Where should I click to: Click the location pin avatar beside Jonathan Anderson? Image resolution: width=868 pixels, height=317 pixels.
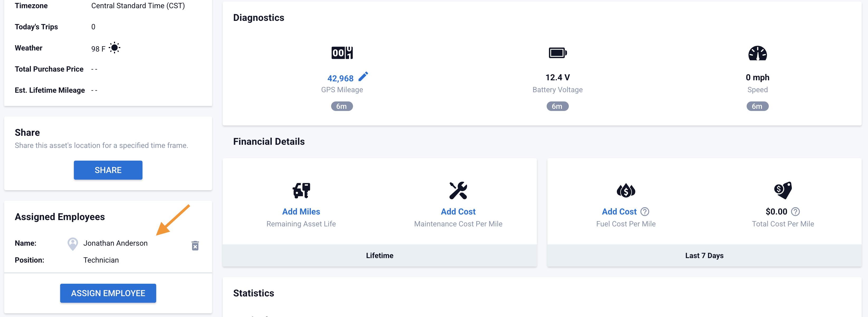tap(73, 244)
